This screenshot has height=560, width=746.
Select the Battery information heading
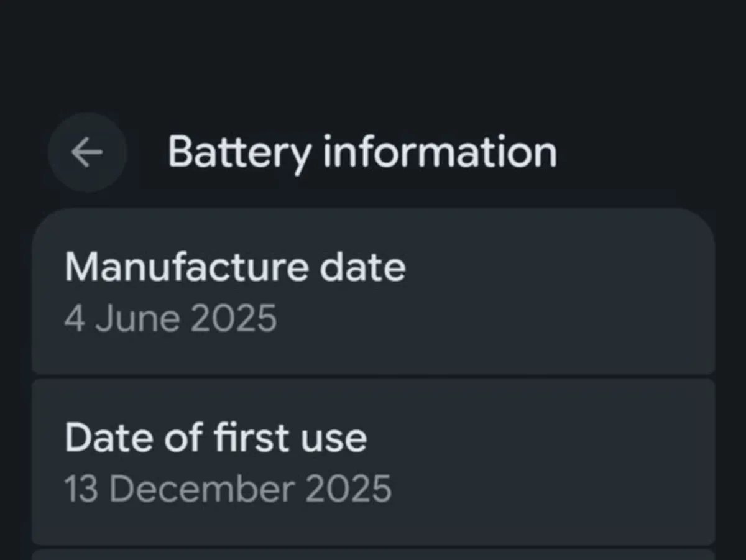(x=362, y=152)
